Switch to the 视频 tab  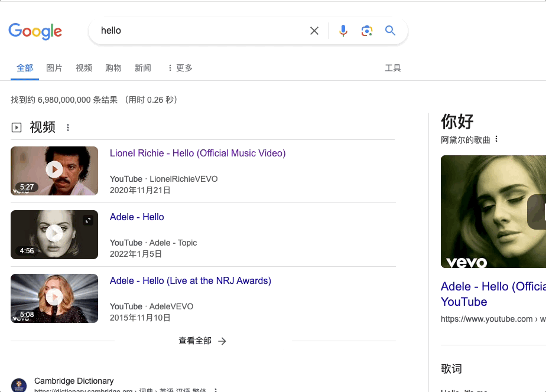84,68
